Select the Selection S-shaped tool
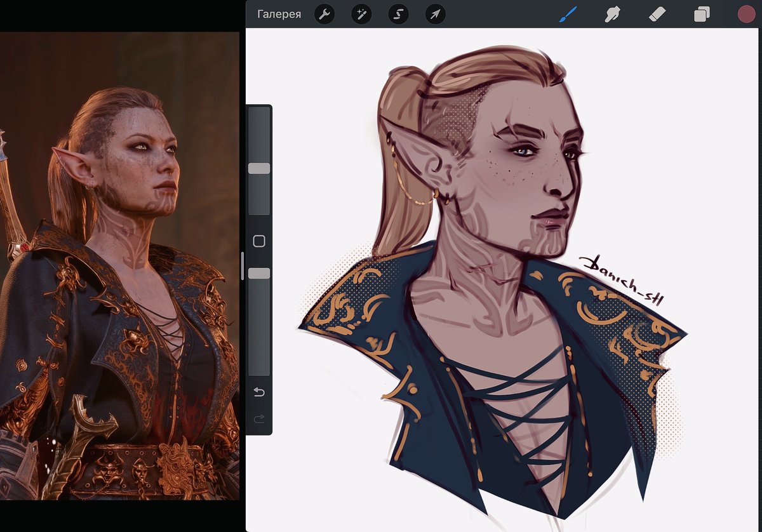Viewport: 762px width, 532px height. tap(398, 14)
